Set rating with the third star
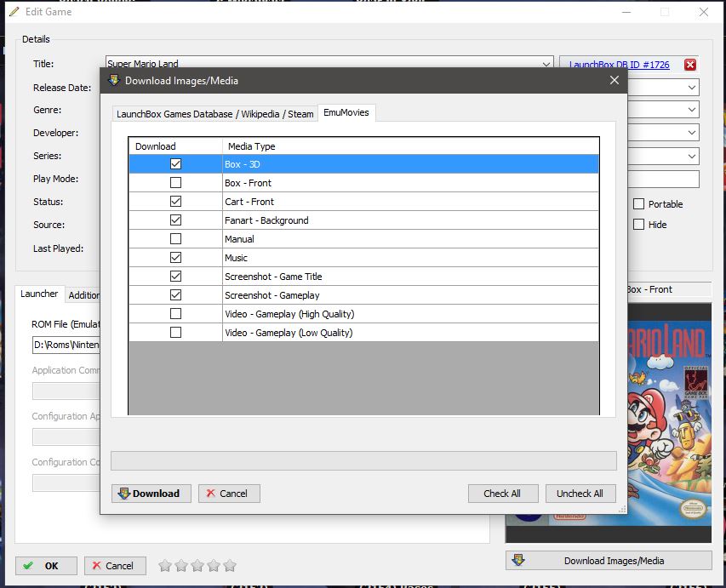 pos(197,565)
